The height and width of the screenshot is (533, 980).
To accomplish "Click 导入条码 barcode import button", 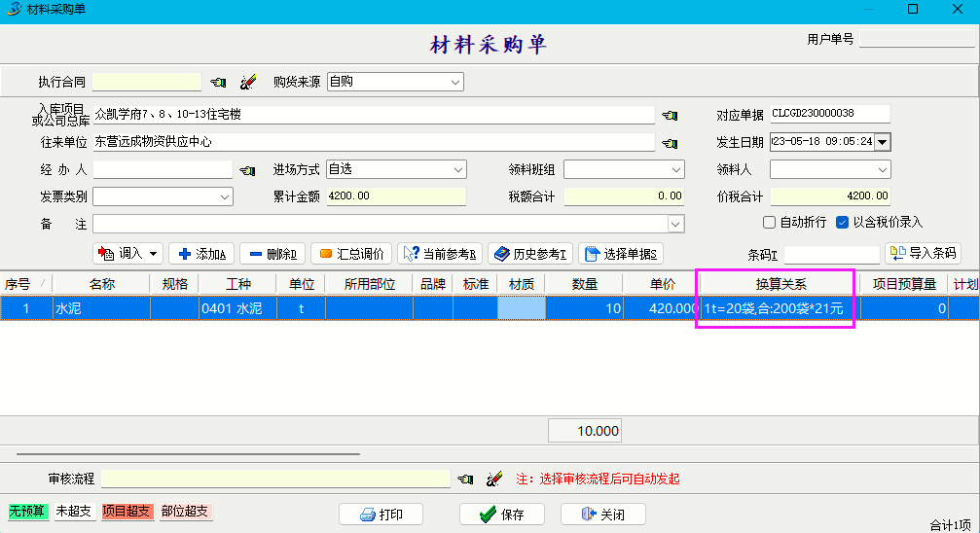I will point(923,254).
